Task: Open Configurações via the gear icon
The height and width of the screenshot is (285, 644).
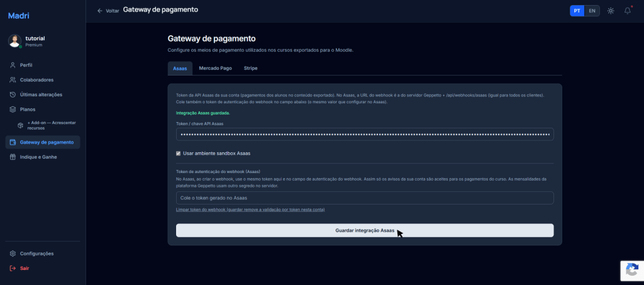Action: (13, 254)
